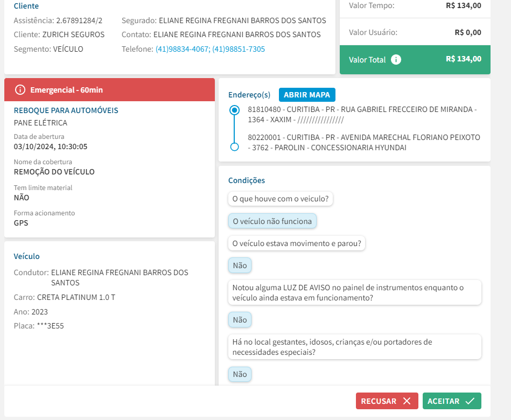The width and height of the screenshot is (511, 420).
Task: Call phone number (41)98834-4067
Action: (182, 49)
